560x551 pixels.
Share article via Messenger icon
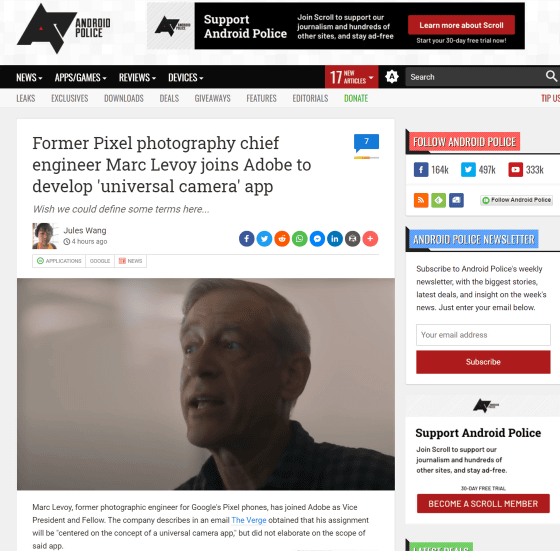click(x=317, y=239)
